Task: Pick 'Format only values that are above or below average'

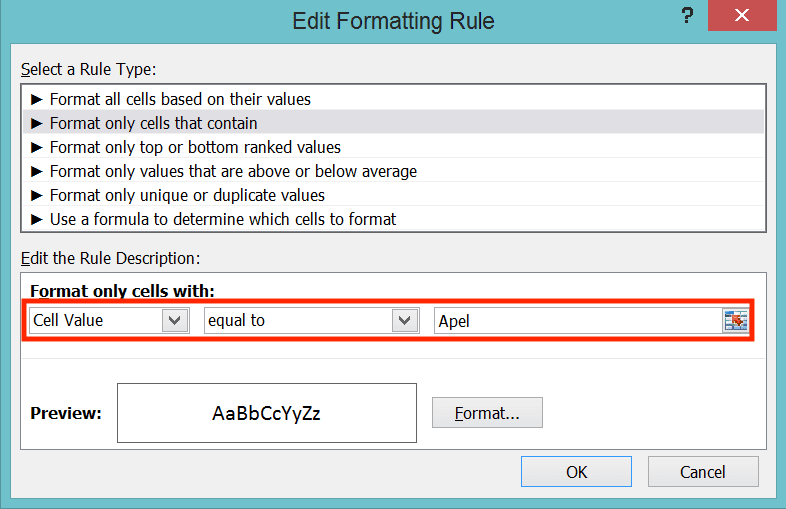Action: 394,172
